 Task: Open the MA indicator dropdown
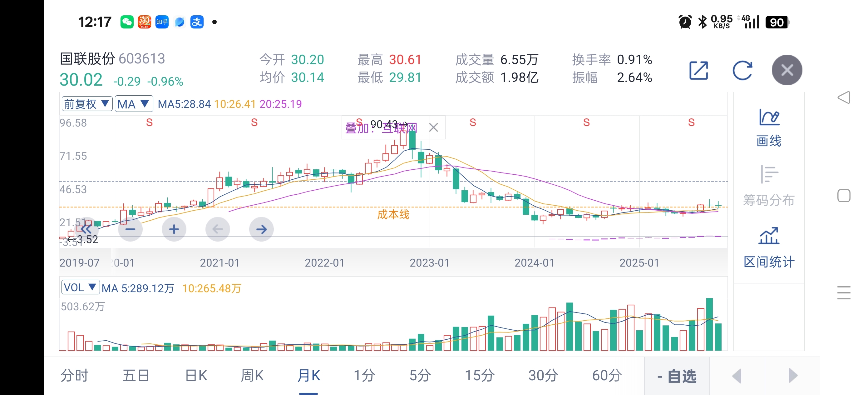134,104
